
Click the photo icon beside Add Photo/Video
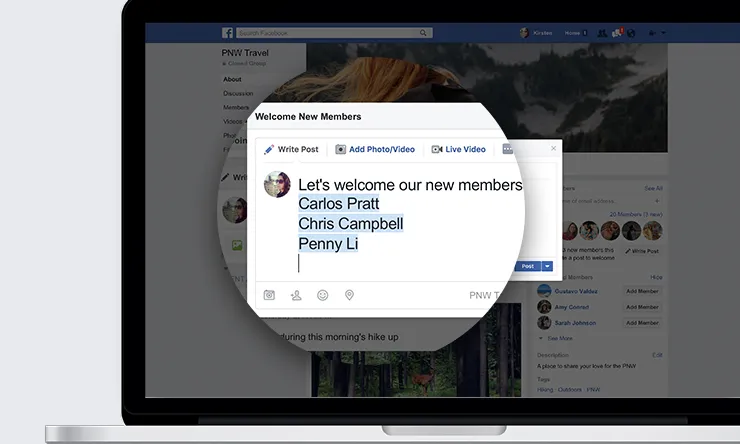[340, 149]
